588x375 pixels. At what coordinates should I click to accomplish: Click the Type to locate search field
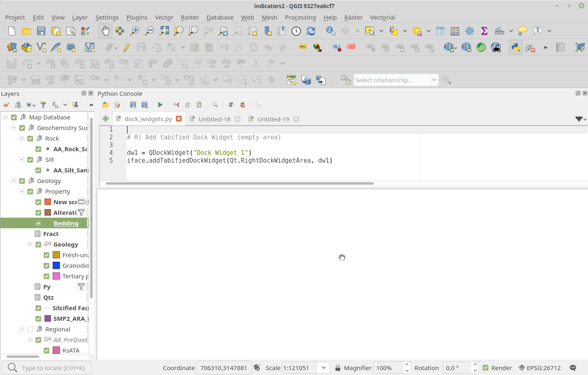(x=53, y=368)
